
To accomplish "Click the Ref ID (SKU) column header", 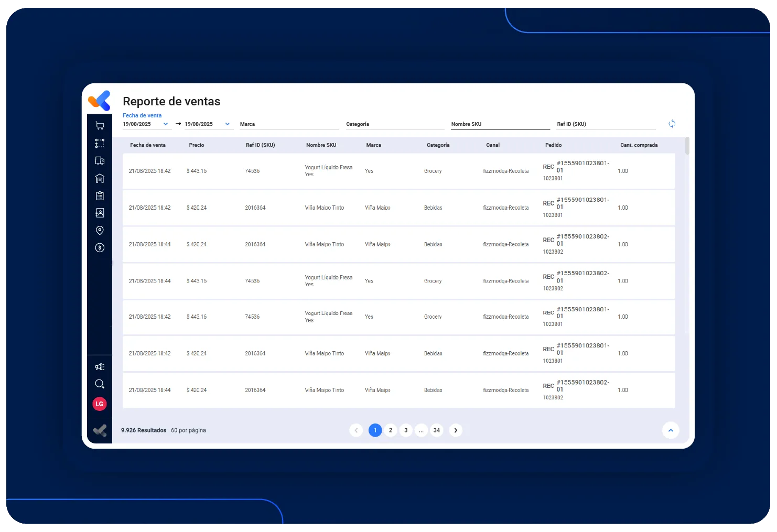I will point(261,145).
